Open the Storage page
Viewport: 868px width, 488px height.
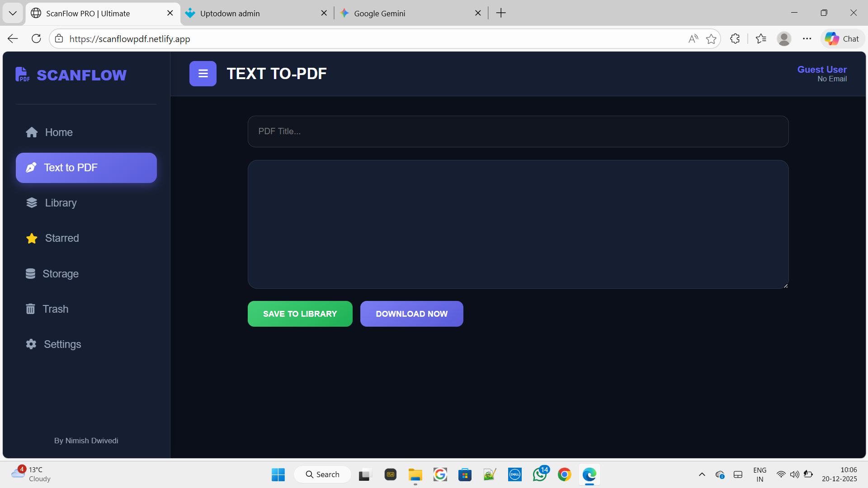click(x=86, y=273)
